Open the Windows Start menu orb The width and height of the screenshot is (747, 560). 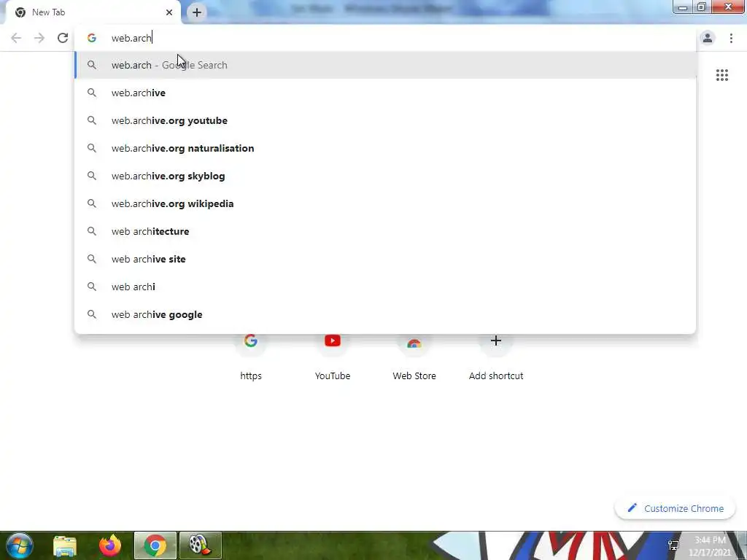(x=20, y=545)
